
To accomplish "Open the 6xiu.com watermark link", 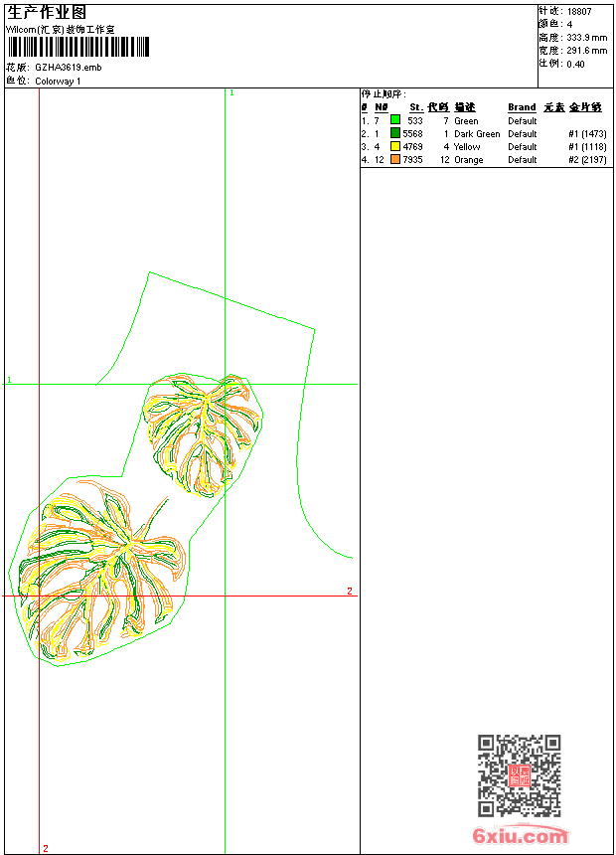I will pyautogui.click(x=521, y=836).
